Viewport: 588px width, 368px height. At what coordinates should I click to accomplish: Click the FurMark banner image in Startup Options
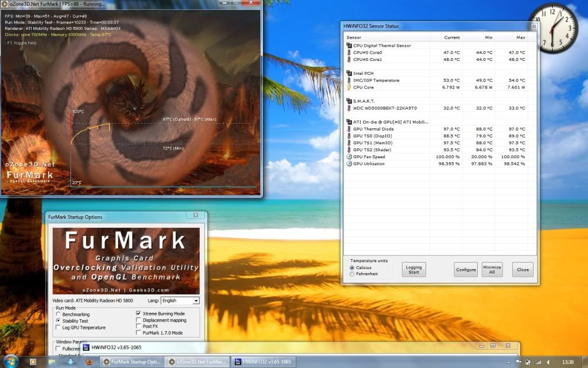126,261
